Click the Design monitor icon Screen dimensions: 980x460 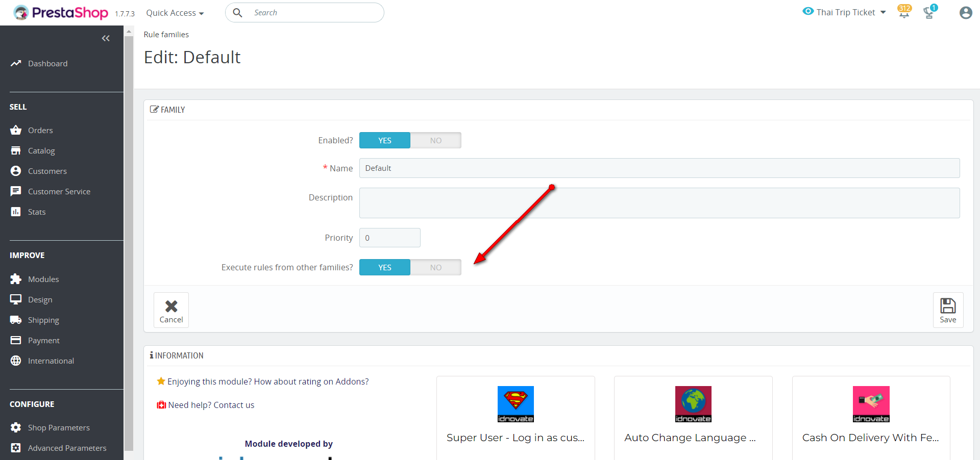tap(16, 299)
